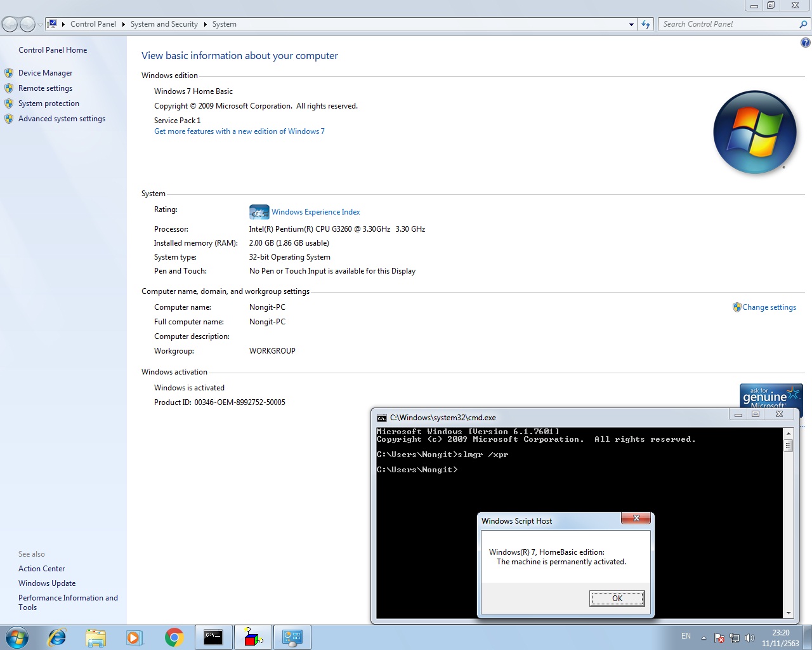Click the ask for genuine Microsoft badge
This screenshot has width=812, height=650.
771,396
